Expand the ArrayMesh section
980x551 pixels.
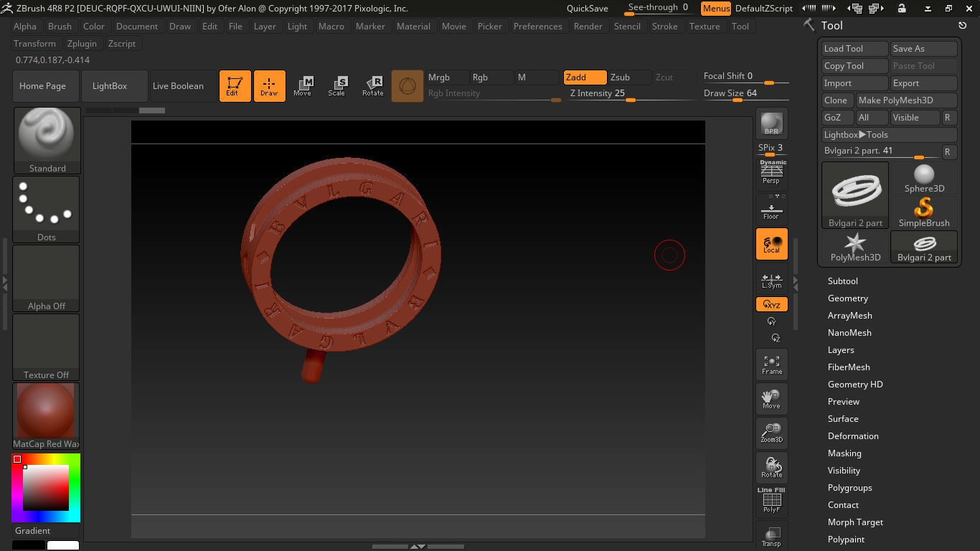tap(850, 316)
